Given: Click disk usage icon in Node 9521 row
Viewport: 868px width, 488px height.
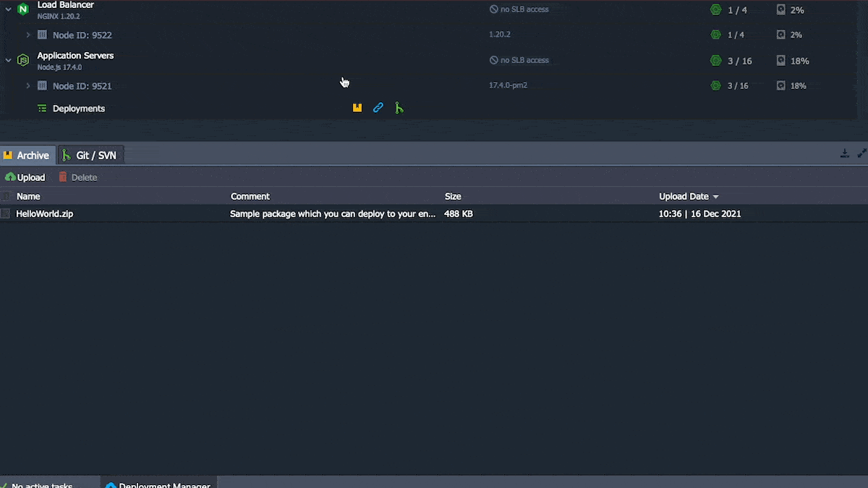Looking at the screenshot, I should point(780,85).
